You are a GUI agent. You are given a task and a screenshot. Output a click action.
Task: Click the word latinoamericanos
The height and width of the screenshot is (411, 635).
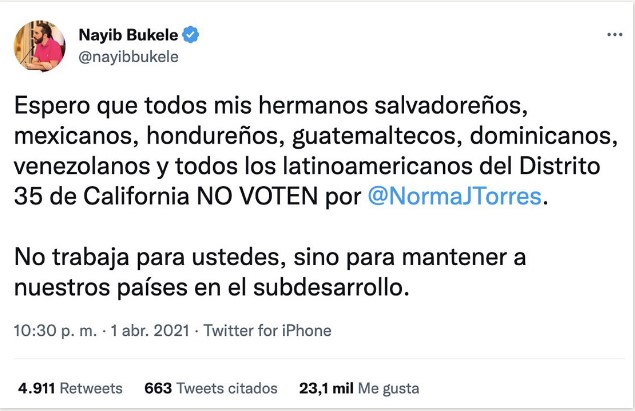click(x=377, y=166)
